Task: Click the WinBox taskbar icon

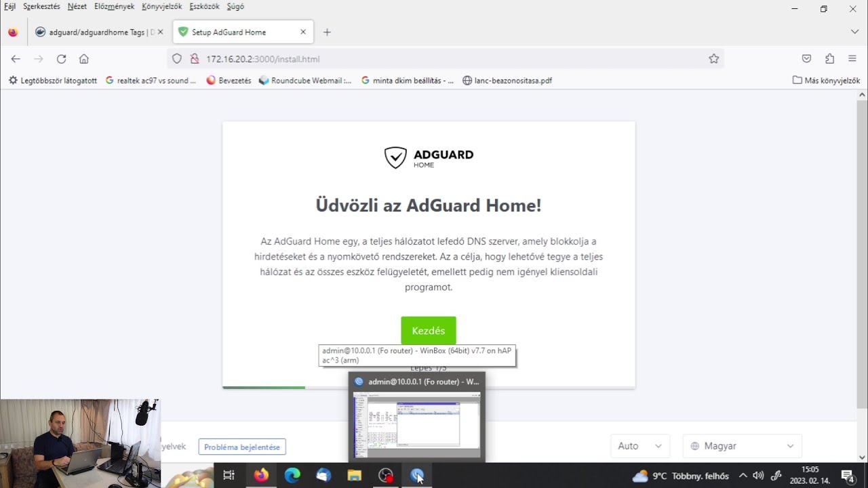Action: click(x=417, y=476)
